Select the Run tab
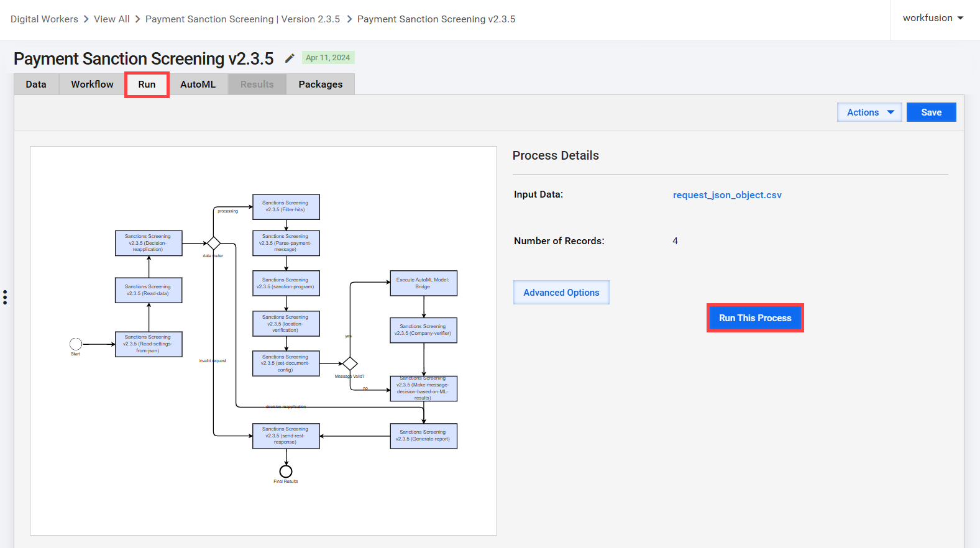Screen dimensions: 980x548 coord(147,84)
